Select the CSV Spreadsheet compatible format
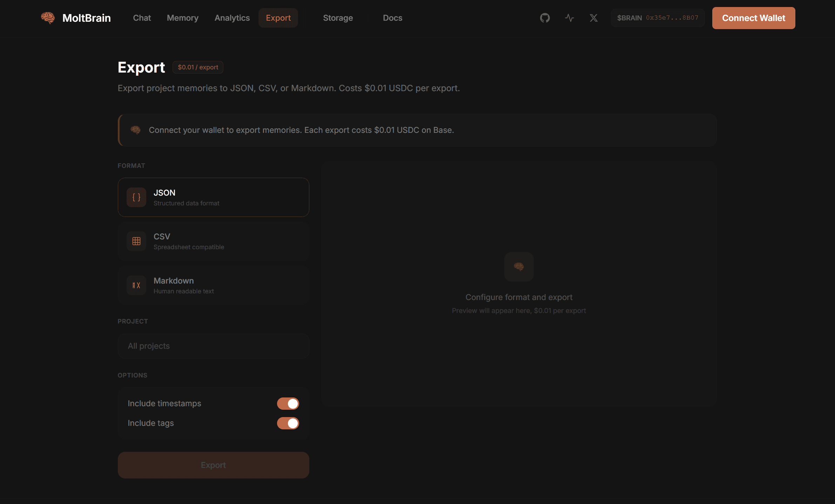 pos(213,241)
